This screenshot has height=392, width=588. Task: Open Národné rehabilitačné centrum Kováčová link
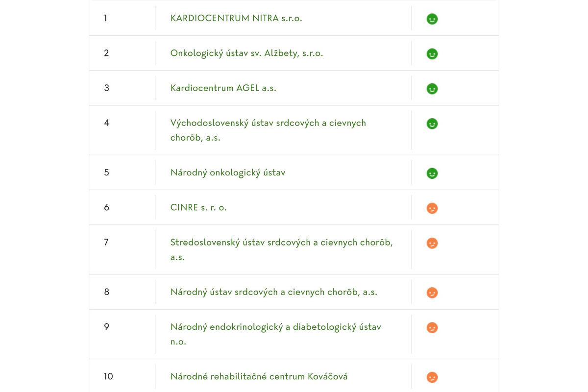(259, 376)
